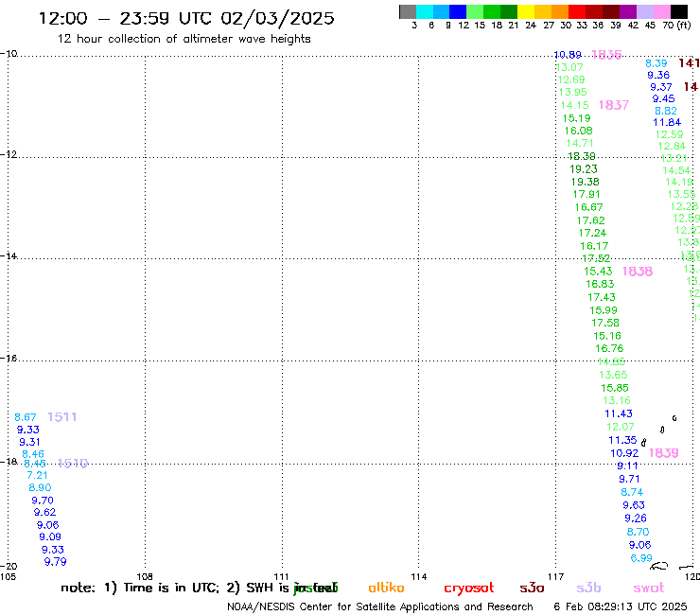Viewport: 700px width, 615px height.
Task: Click wave height value 8.74
Action: [x=632, y=492]
